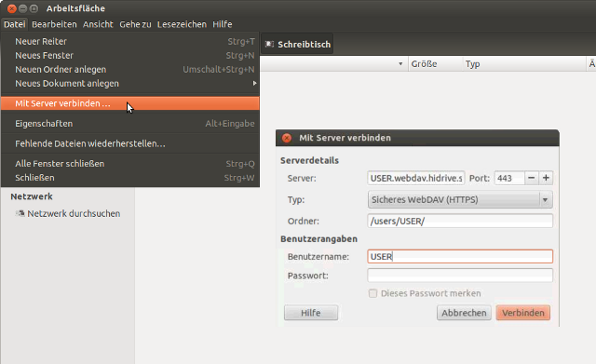
Task: Open the Hilfe menu
Action: point(222,24)
